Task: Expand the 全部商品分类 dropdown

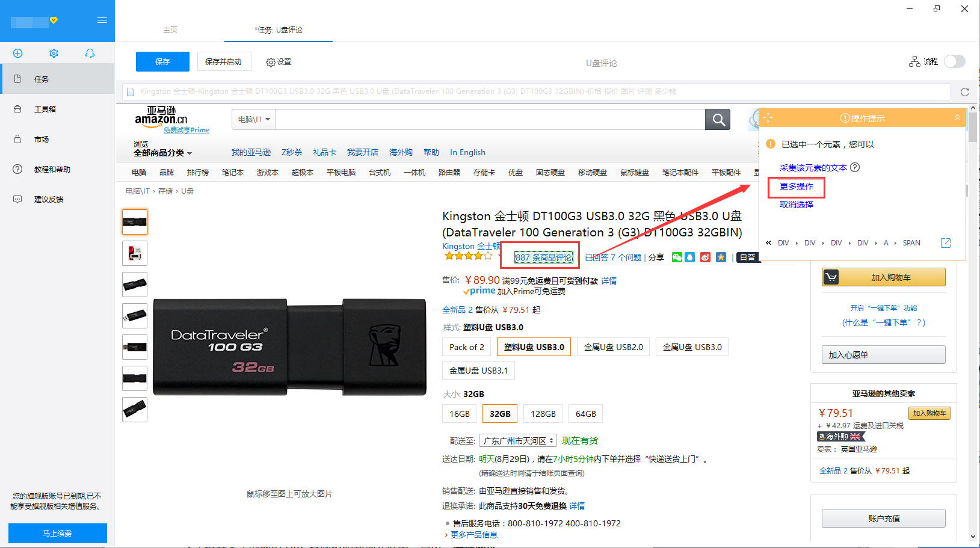Action: click(x=163, y=153)
